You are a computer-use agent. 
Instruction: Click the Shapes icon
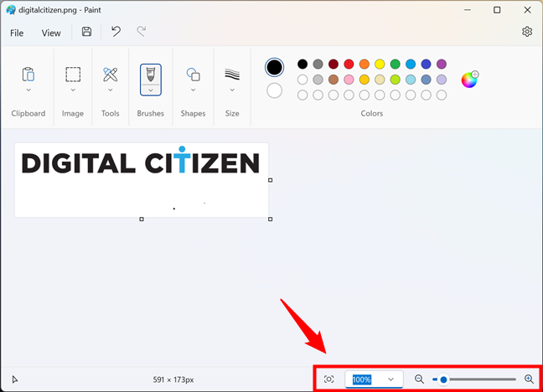click(x=194, y=74)
